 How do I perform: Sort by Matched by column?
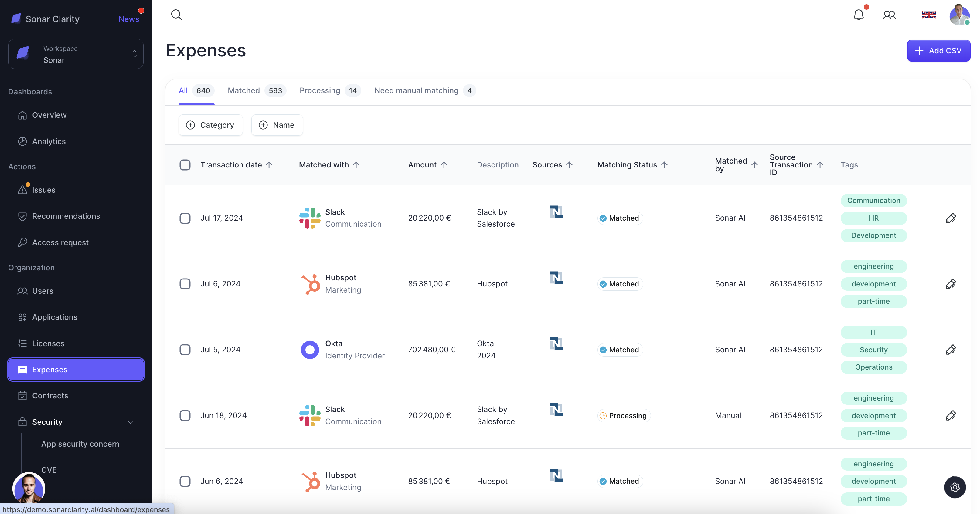(737, 165)
